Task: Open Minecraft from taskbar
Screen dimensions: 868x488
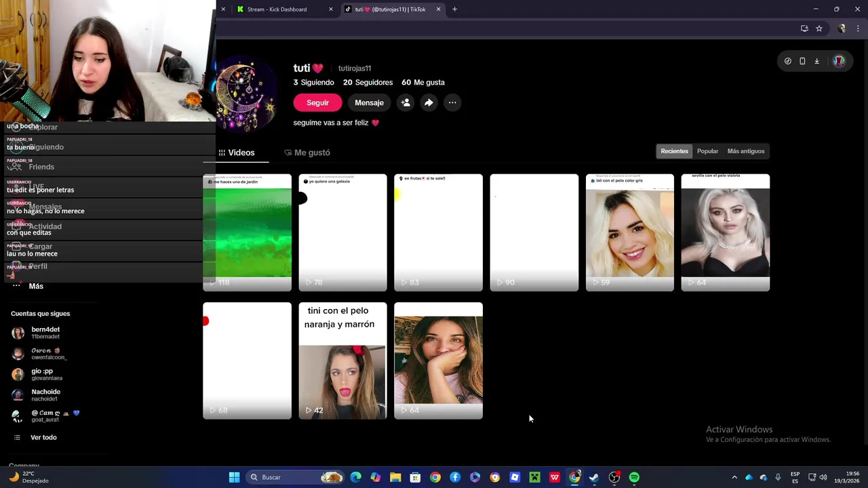Action: pyautogui.click(x=534, y=477)
